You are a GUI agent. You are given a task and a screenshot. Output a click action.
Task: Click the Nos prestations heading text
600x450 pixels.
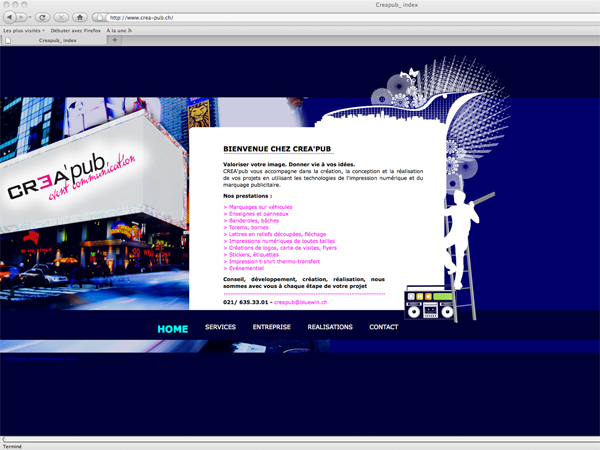248,196
